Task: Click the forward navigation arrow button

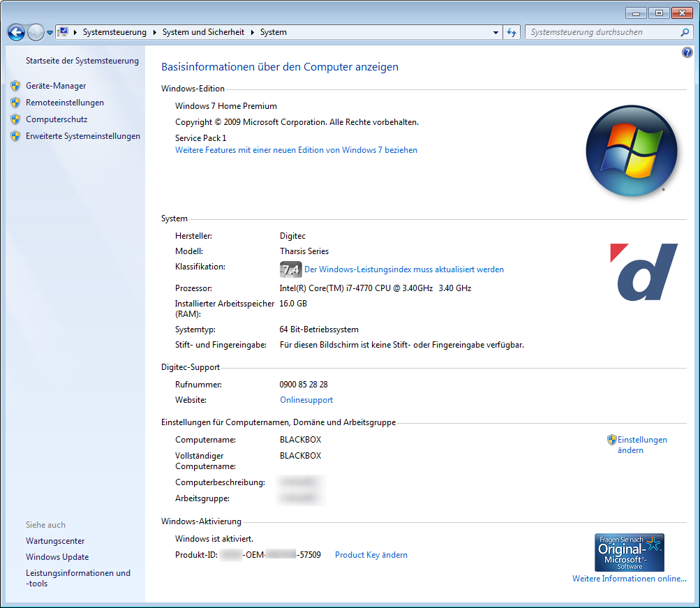Action: click(36, 32)
